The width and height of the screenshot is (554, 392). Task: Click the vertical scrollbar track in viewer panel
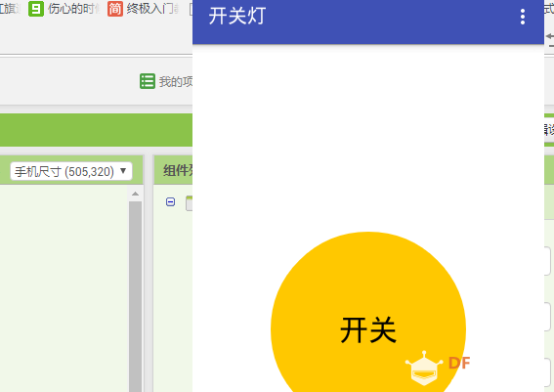(x=135, y=296)
